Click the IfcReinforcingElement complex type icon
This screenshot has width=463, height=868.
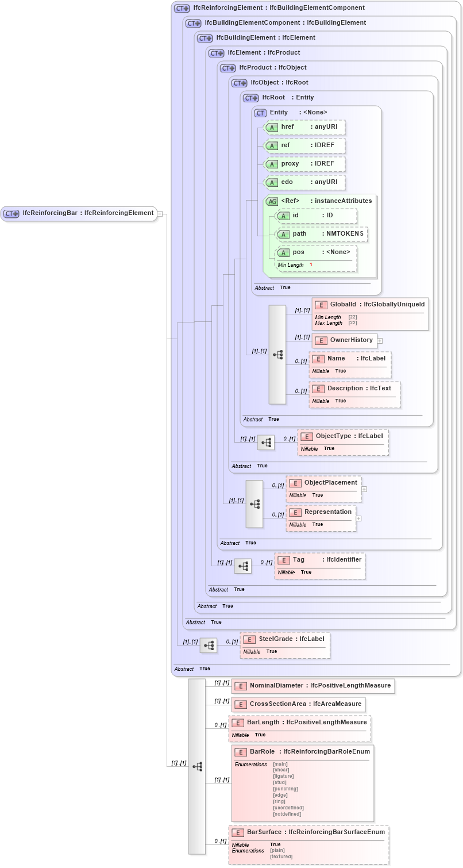[180, 8]
